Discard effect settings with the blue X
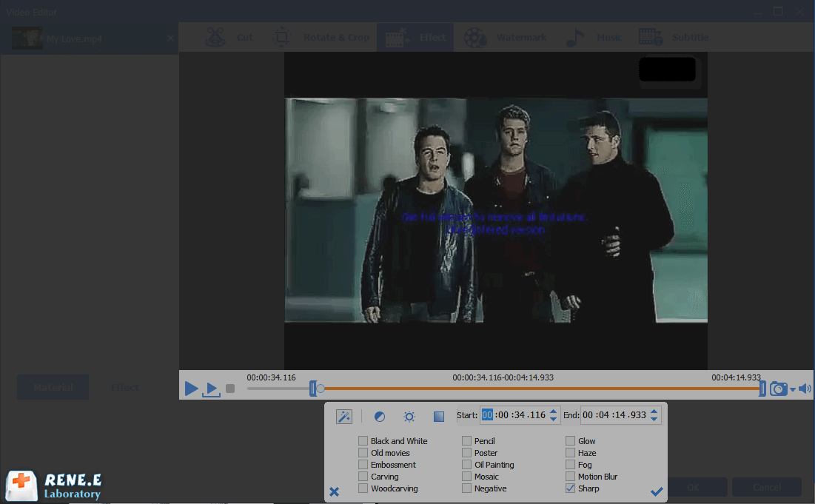Image resolution: width=815 pixels, height=504 pixels. point(334,491)
